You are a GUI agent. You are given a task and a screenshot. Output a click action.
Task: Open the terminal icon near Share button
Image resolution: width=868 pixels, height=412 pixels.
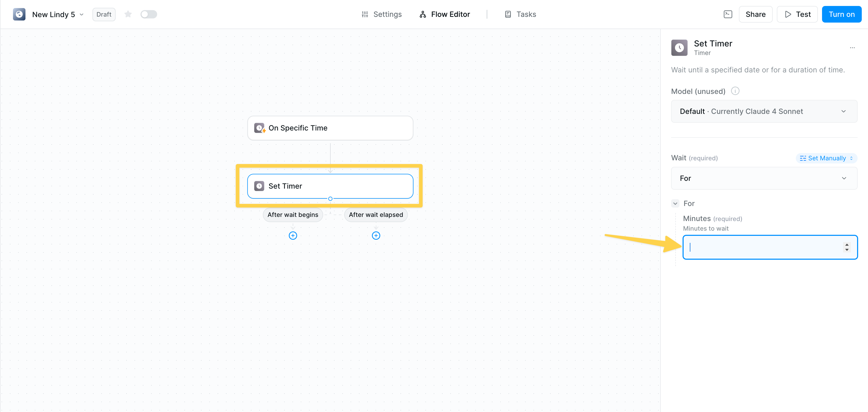coord(728,14)
